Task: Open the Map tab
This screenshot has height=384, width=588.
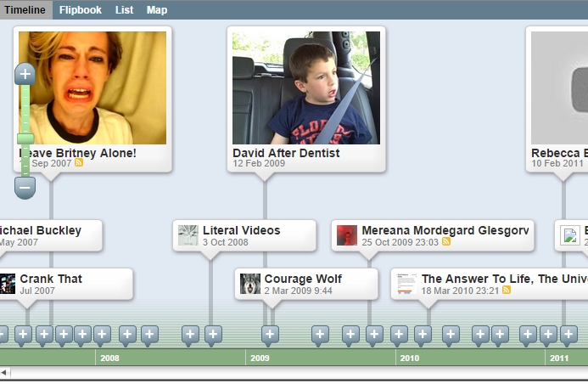Action: pyautogui.click(x=157, y=9)
